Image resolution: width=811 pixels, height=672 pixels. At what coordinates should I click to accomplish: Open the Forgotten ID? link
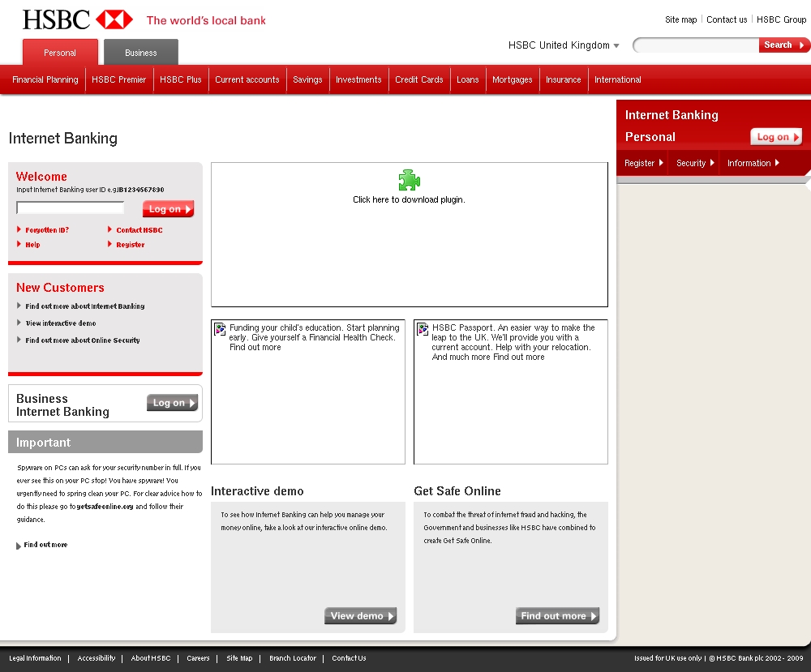[x=46, y=230]
